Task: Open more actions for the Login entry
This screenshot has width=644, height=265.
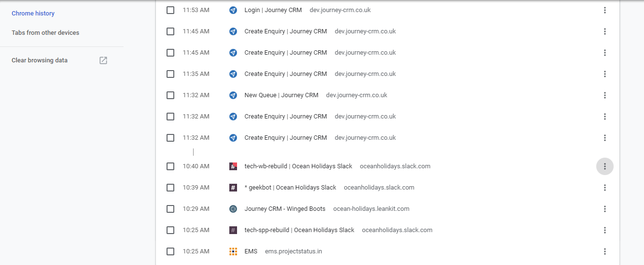Action: [605, 10]
